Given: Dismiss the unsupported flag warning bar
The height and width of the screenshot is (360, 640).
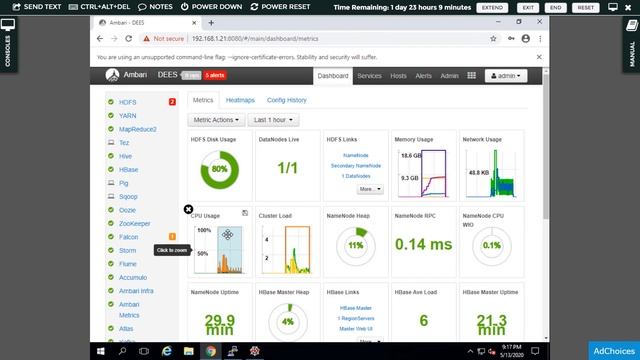Looking at the screenshot, I should pos(539,57).
